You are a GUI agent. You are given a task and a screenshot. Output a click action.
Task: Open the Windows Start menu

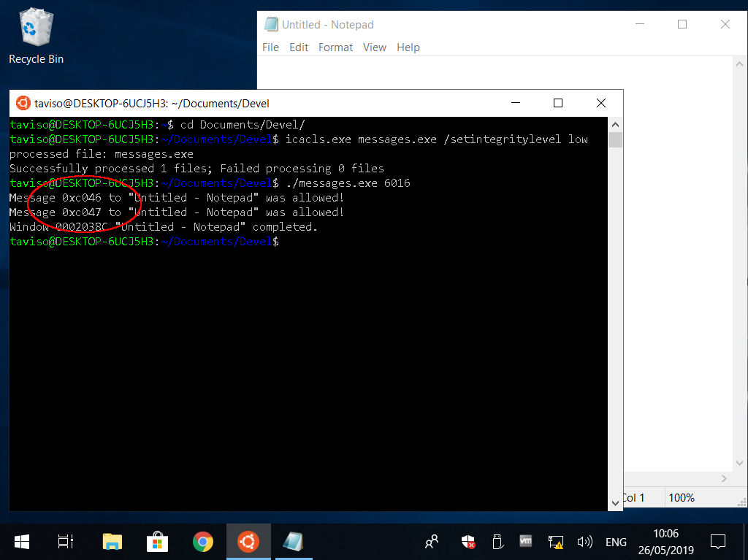21,542
